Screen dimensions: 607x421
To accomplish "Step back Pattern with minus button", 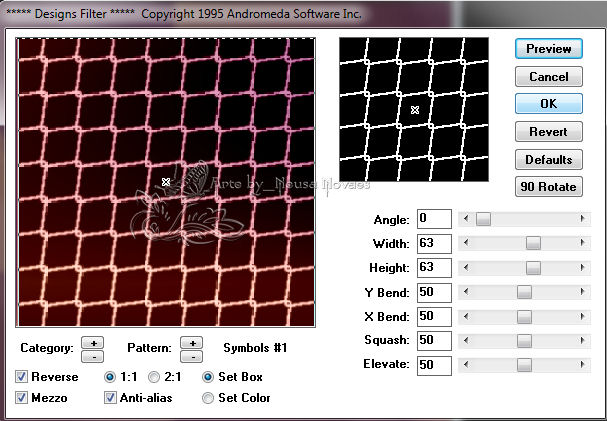I will pos(192,356).
